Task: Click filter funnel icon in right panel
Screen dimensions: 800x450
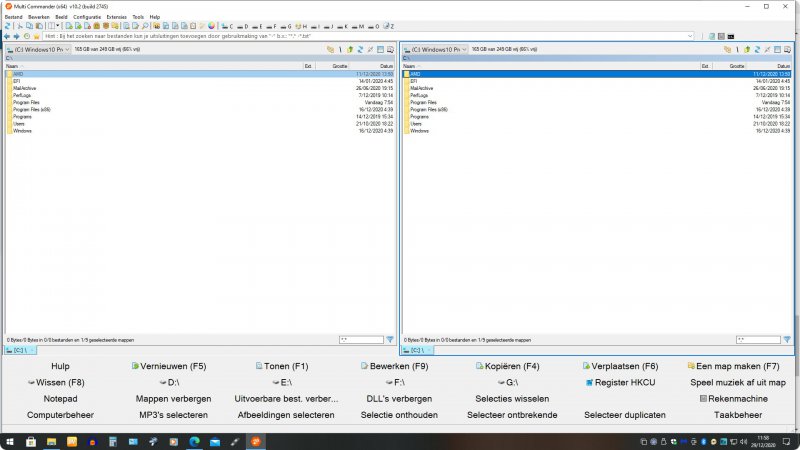Action: [x=787, y=340]
